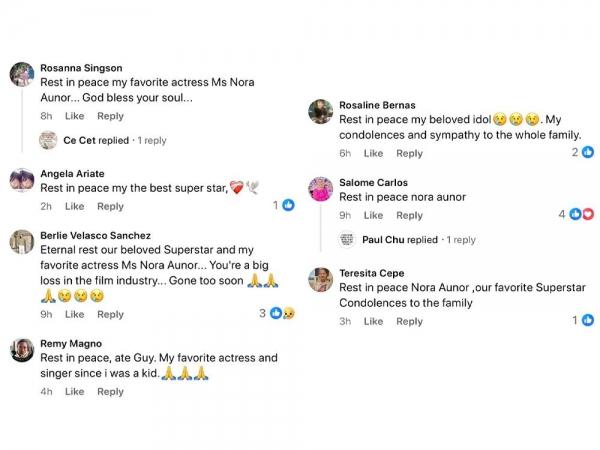
Task: Open Berlie Velasco Sanchez's avatar
Action: pos(21,242)
